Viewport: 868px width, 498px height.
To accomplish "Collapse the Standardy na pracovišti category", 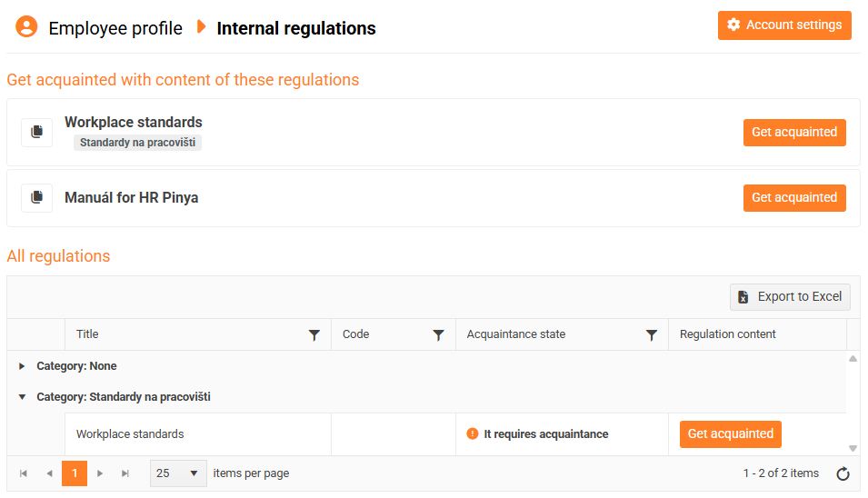I will click(23, 397).
